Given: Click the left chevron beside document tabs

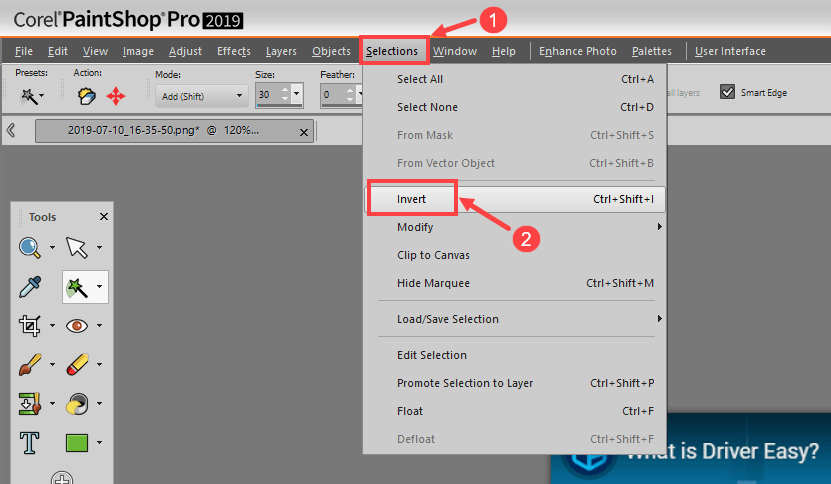Looking at the screenshot, I should pyautogui.click(x=10, y=130).
